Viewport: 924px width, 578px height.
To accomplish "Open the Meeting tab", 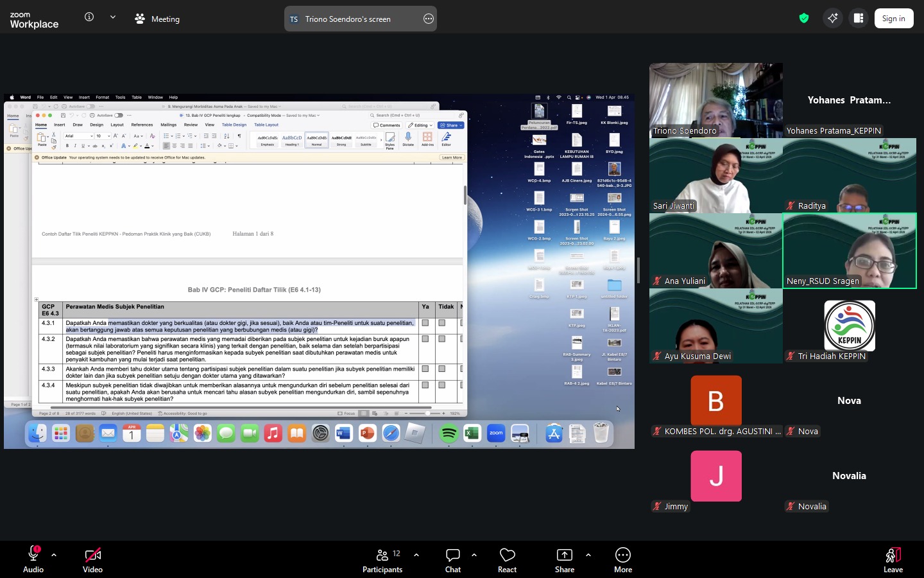I will pos(158,19).
